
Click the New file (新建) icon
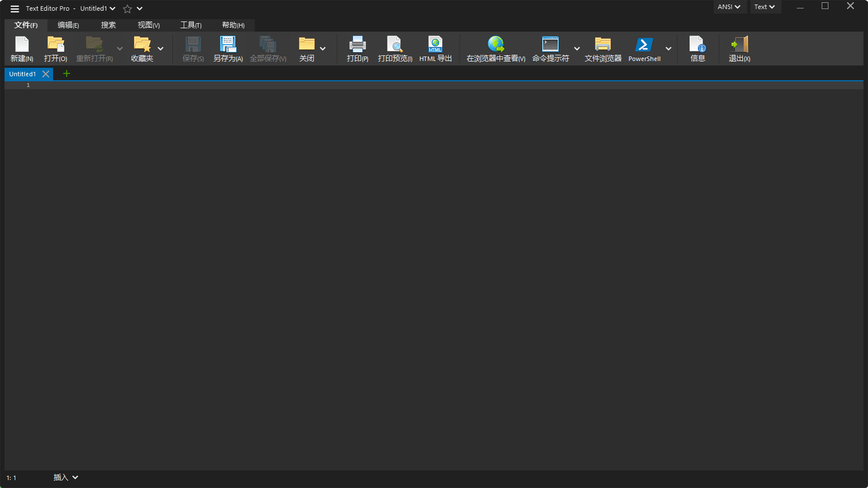coord(21,45)
